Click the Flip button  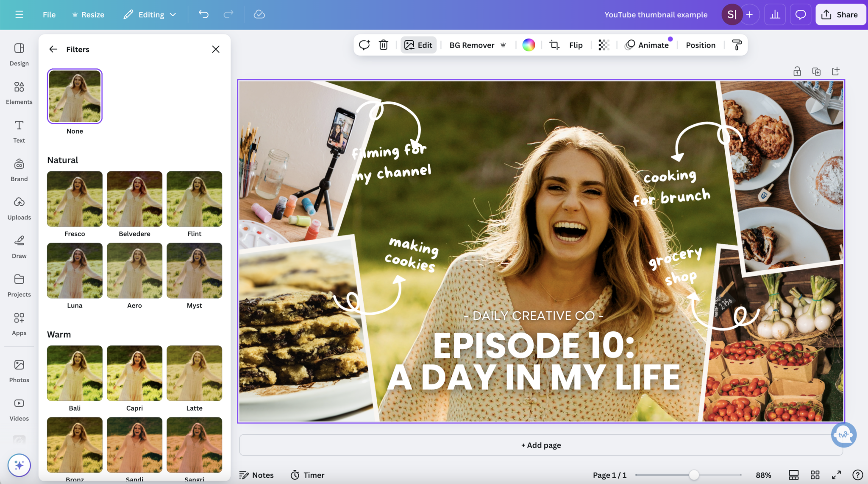pos(576,45)
